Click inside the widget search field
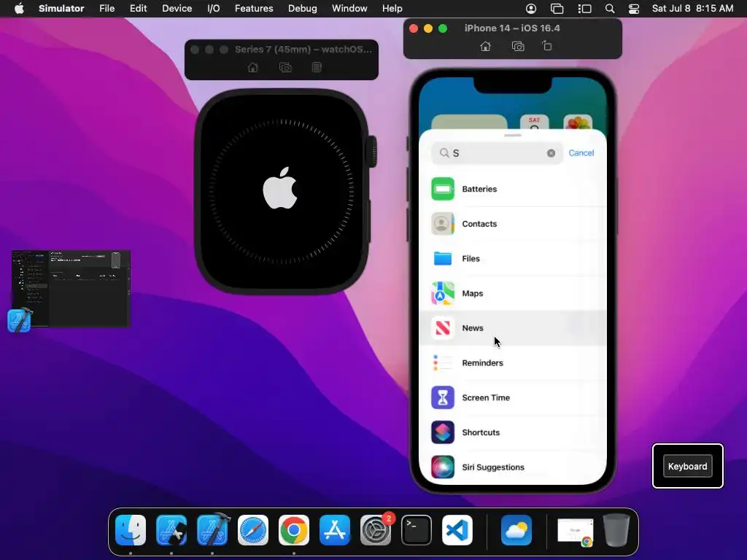The height and width of the screenshot is (560, 747). (497, 153)
